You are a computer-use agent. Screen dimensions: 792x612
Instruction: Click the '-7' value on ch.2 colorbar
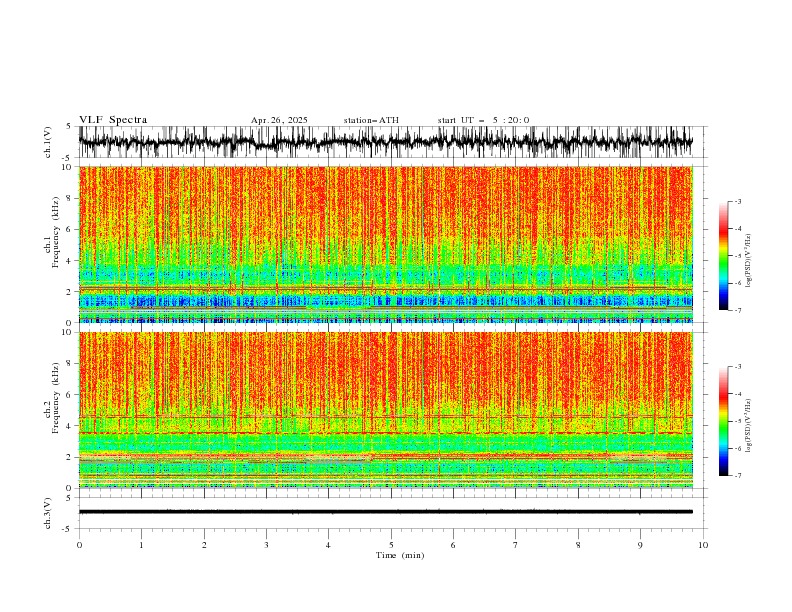[x=737, y=476]
